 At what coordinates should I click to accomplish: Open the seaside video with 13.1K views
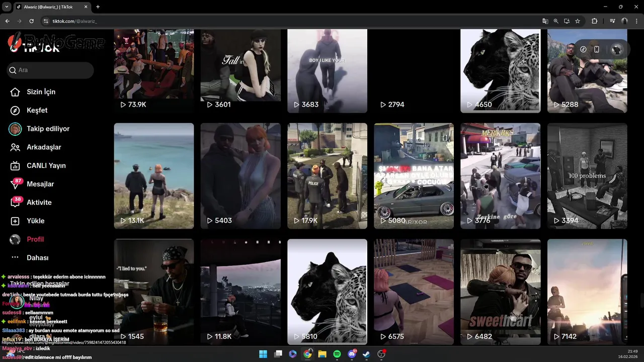click(154, 176)
